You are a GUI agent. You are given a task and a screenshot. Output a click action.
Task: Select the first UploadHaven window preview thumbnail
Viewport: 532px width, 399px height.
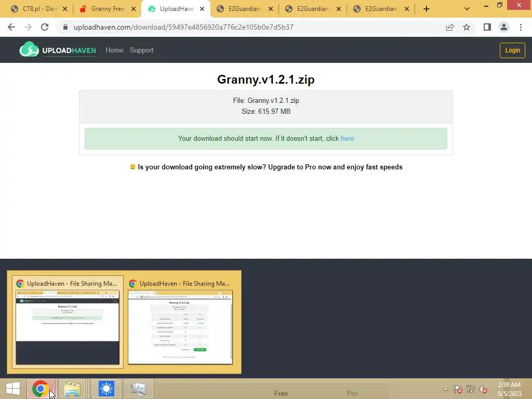click(x=68, y=322)
